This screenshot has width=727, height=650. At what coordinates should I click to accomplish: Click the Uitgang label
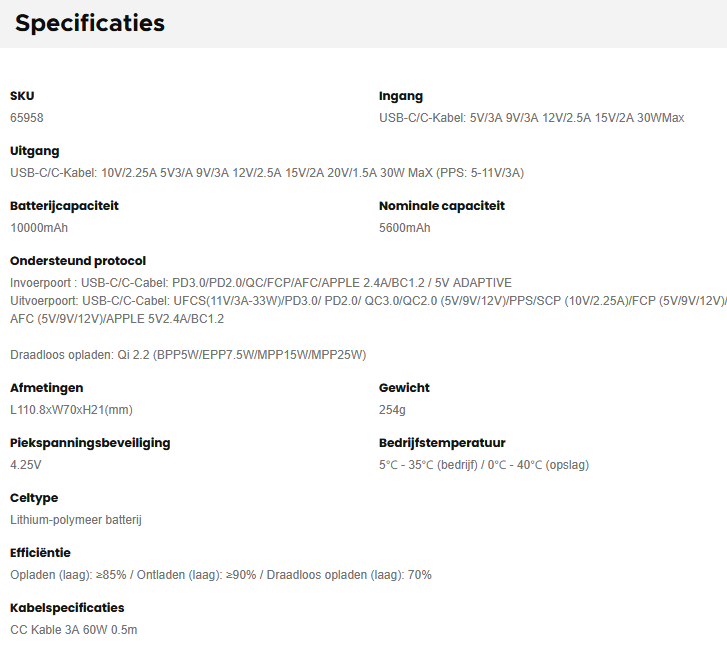tap(35, 151)
